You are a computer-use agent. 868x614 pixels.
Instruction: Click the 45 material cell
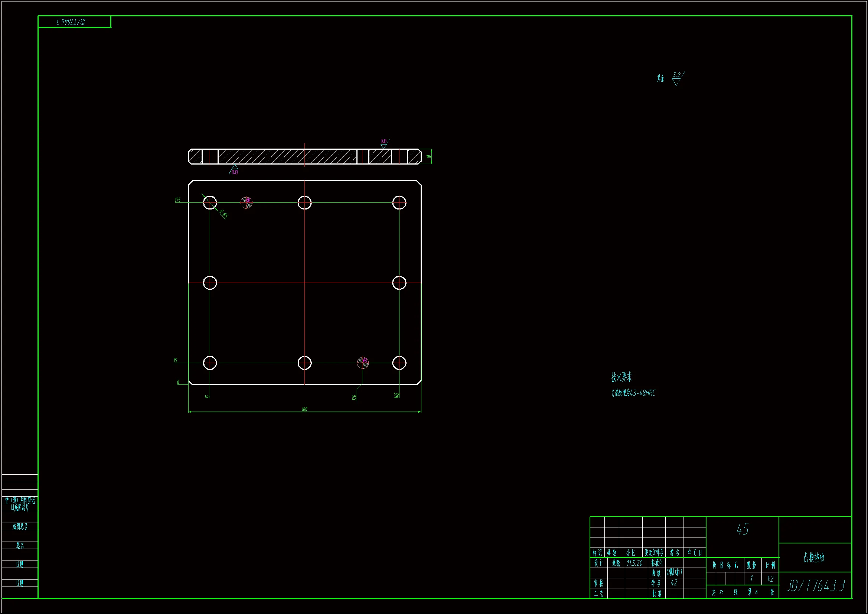click(x=742, y=529)
